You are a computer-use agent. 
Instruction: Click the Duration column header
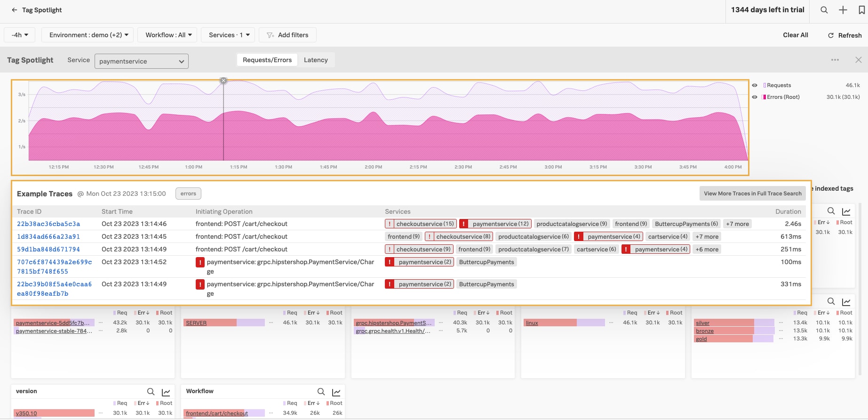[x=788, y=211]
